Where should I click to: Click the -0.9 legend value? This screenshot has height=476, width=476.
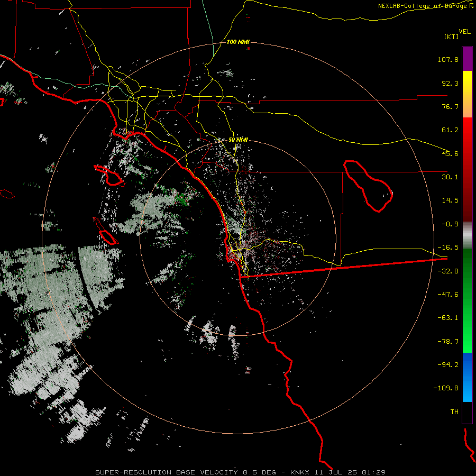pyautogui.click(x=450, y=224)
